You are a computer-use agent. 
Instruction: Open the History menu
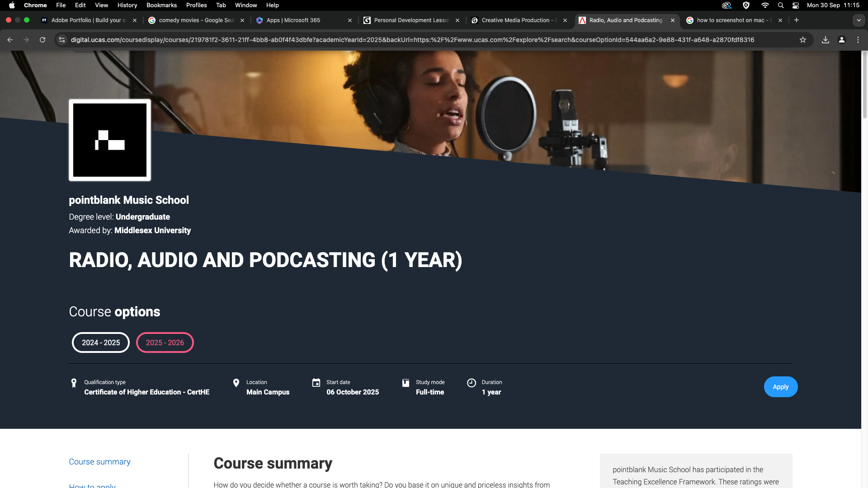[x=127, y=5]
